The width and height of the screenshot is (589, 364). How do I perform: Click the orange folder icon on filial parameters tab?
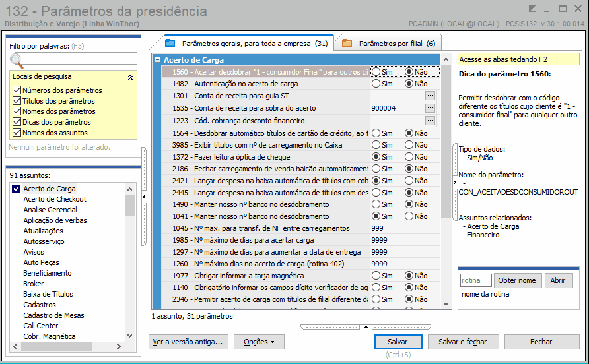(347, 43)
